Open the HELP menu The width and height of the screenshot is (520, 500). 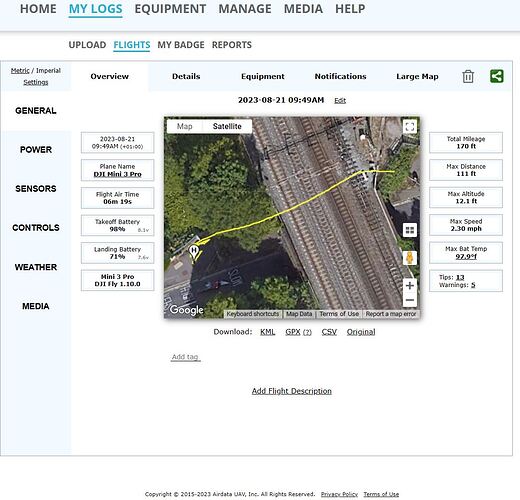coord(350,9)
